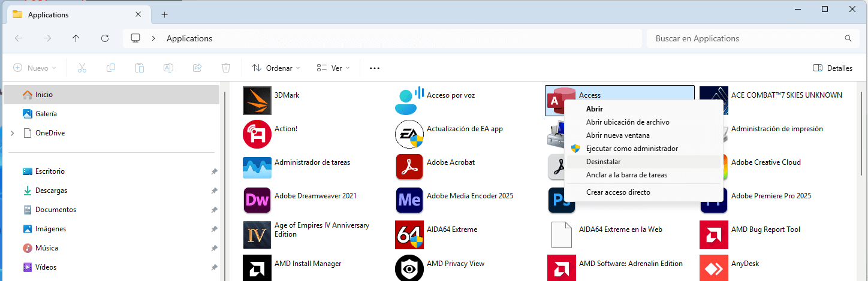The width and height of the screenshot is (868, 281).
Task: Open the Ordenar dropdown menu
Action: point(276,68)
